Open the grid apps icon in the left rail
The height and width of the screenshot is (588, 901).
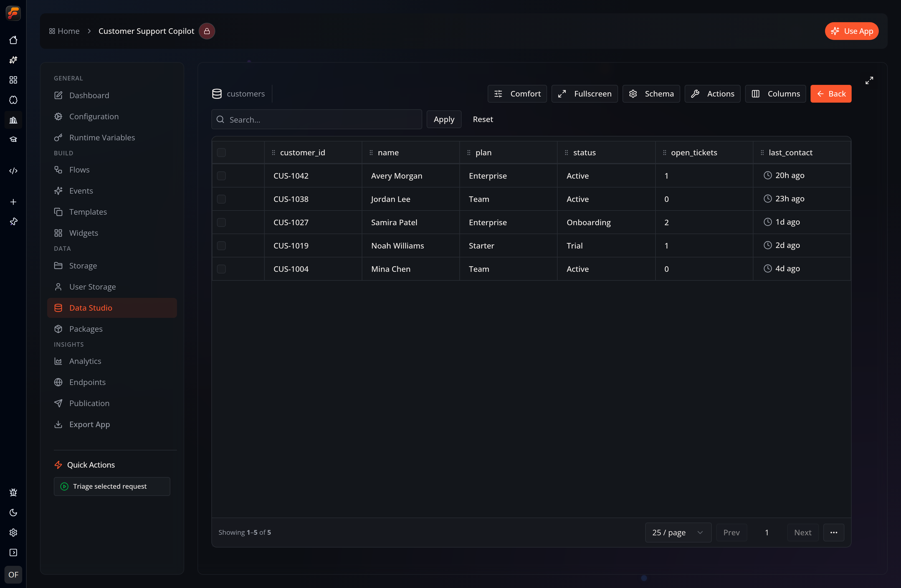pyautogui.click(x=13, y=80)
